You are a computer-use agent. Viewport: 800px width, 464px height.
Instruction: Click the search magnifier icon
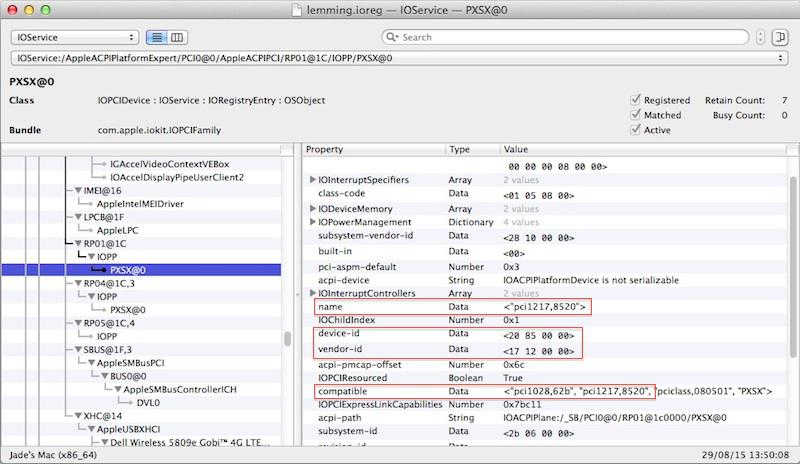click(x=391, y=37)
